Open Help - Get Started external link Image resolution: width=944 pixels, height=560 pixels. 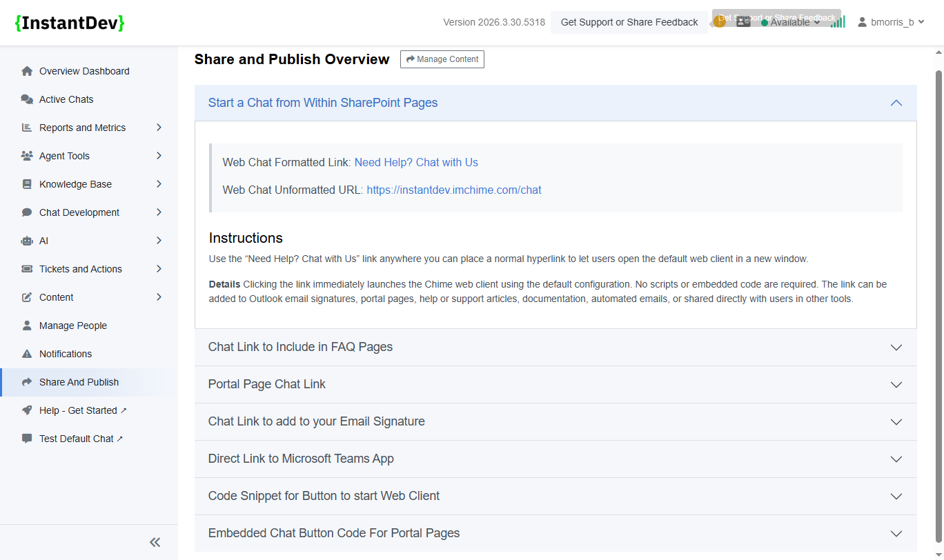83,410
